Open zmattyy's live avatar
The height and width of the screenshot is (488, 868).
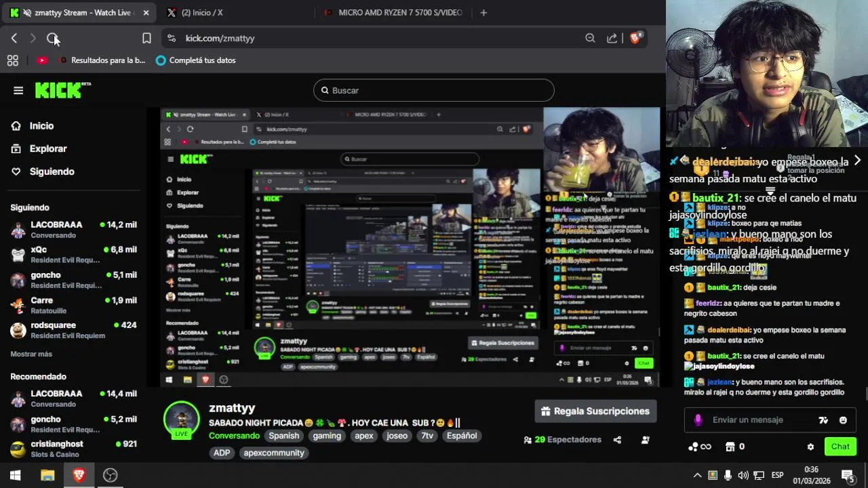point(181,420)
